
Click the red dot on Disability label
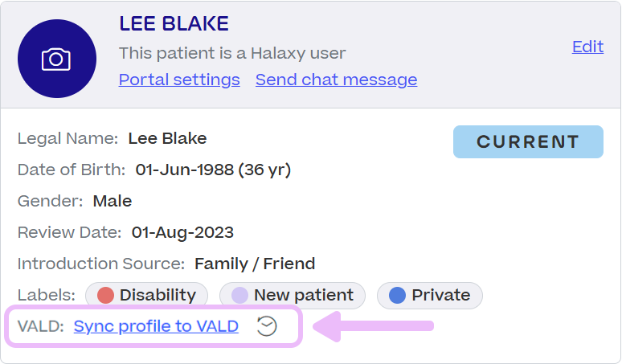click(x=105, y=296)
